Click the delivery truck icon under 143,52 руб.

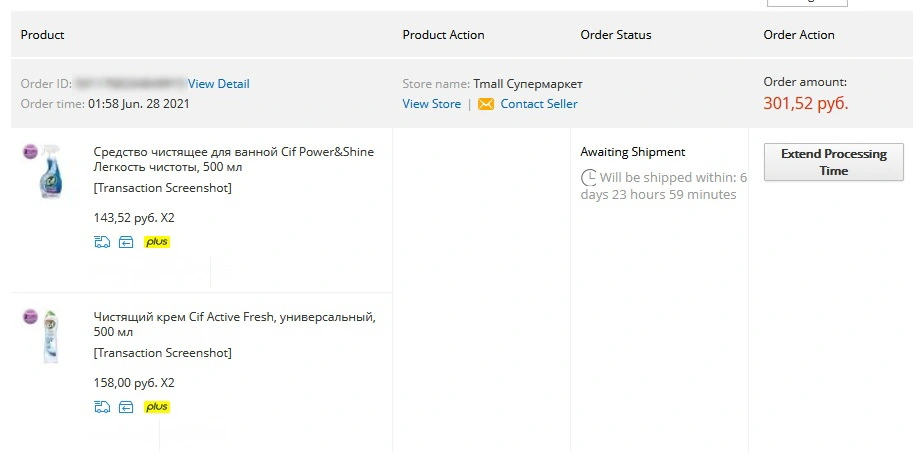coord(102,242)
